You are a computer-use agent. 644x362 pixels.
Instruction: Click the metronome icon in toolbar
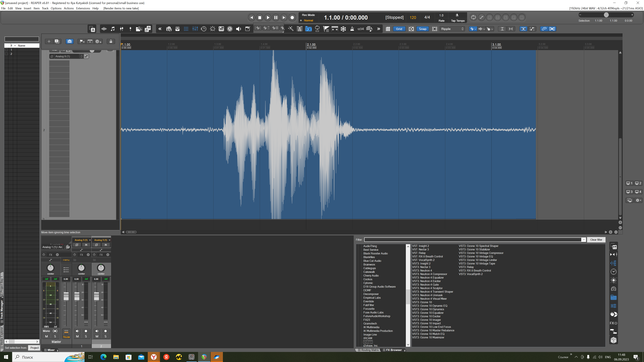tap(352, 29)
